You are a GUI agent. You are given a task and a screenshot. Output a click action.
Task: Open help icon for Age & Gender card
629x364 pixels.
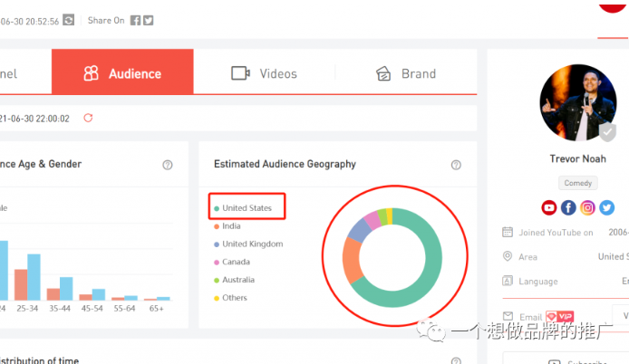pyautogui.click(x=168, y=165)
